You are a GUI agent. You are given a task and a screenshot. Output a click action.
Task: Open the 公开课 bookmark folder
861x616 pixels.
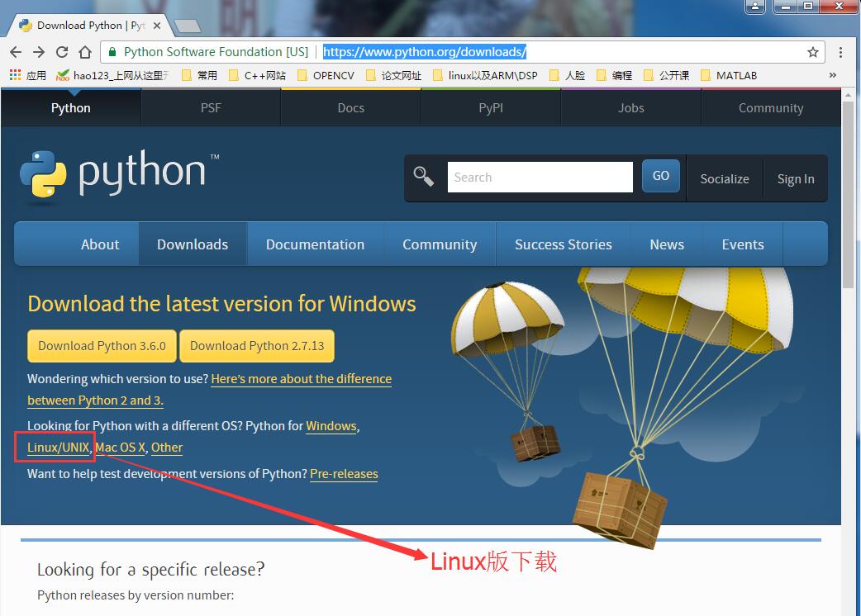pos(667,75)
